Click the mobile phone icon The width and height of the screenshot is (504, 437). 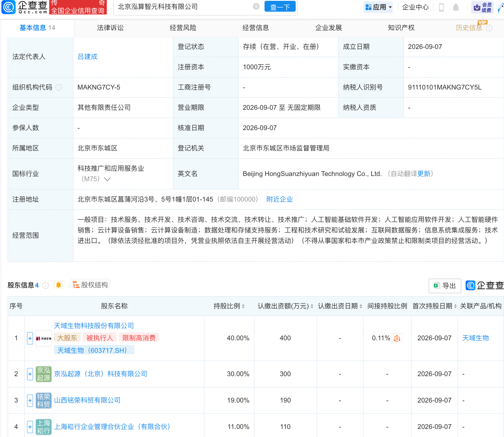point(441,7)
